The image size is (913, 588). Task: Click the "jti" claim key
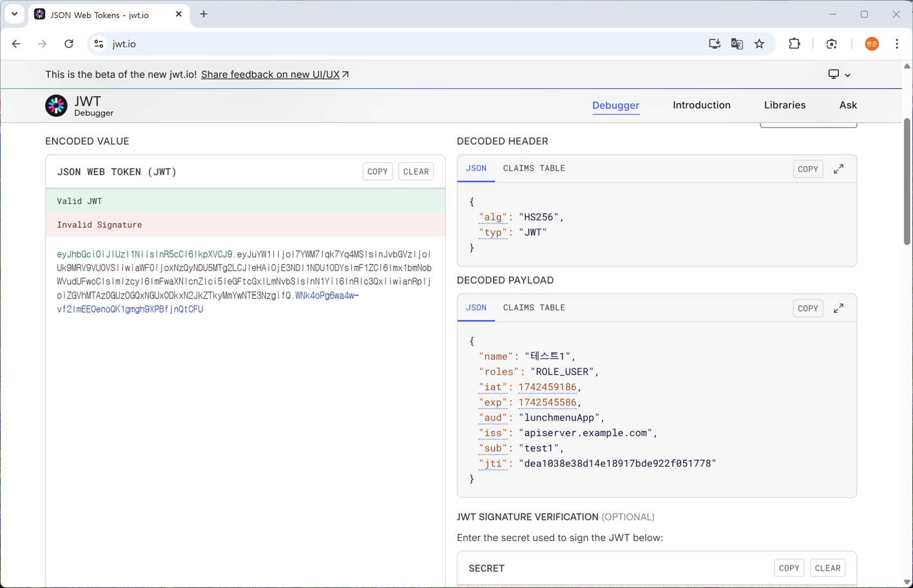[x=493, y=464]
